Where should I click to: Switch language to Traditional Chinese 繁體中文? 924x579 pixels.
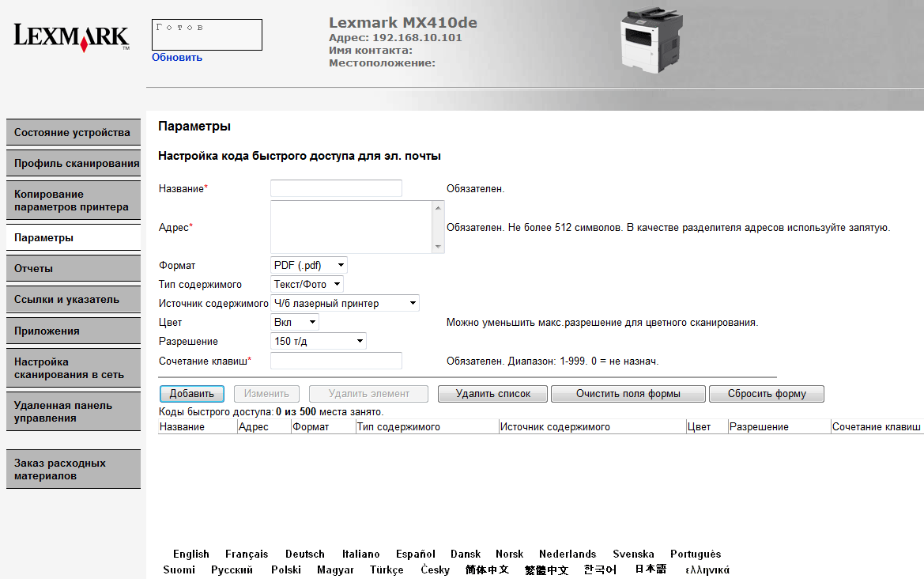pos(546,570)
